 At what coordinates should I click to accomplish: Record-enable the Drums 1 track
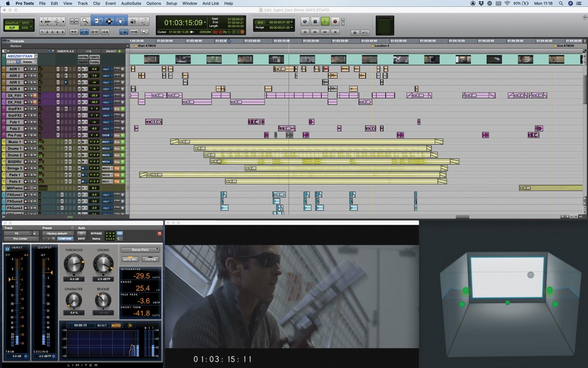(26, 149)
